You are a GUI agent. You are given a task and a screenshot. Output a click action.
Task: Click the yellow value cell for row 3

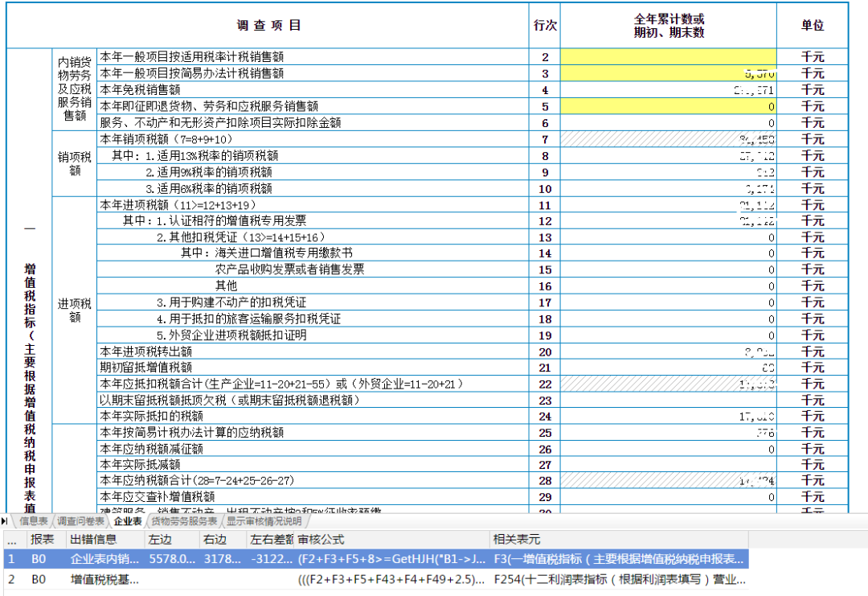click(667, 73)
